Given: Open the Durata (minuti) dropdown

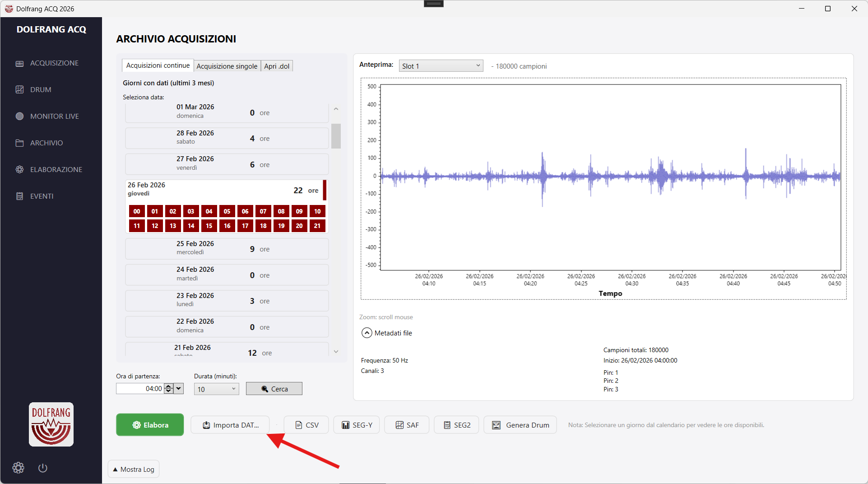Looking at the screenshot, I should point(216,389).
